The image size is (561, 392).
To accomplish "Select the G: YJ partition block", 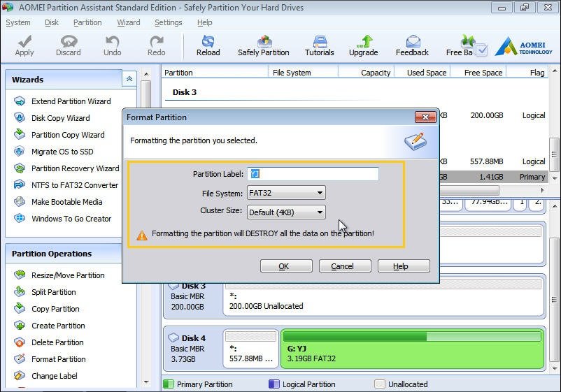I will [x=413, y=350].
